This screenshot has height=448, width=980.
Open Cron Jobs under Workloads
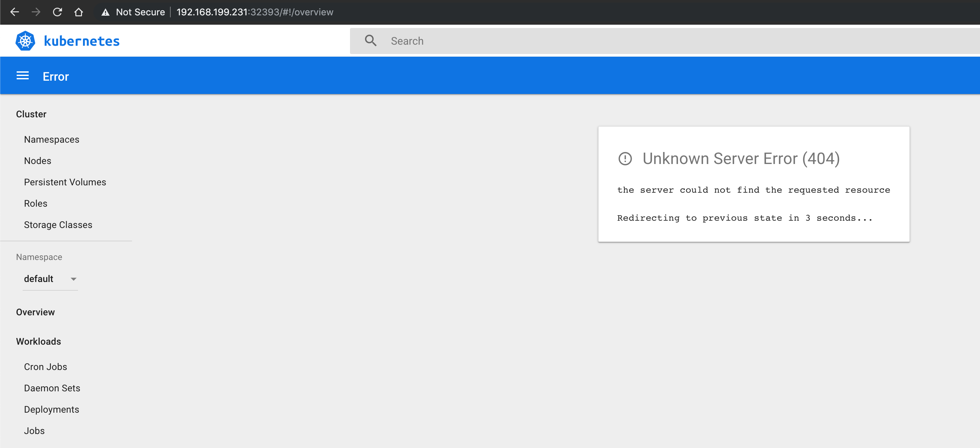[46, 367]
